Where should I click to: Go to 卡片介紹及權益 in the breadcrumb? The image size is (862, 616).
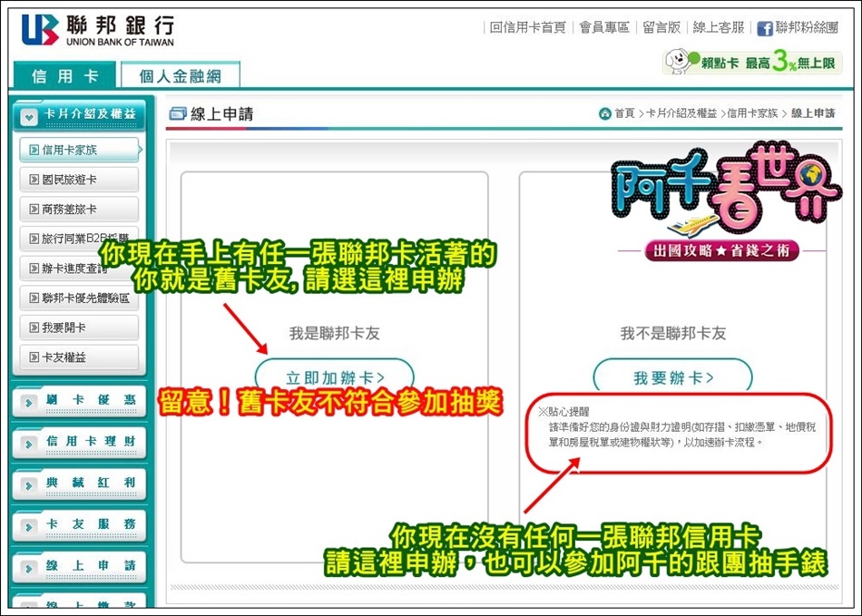pyautogui.click(x=681, y=113)
